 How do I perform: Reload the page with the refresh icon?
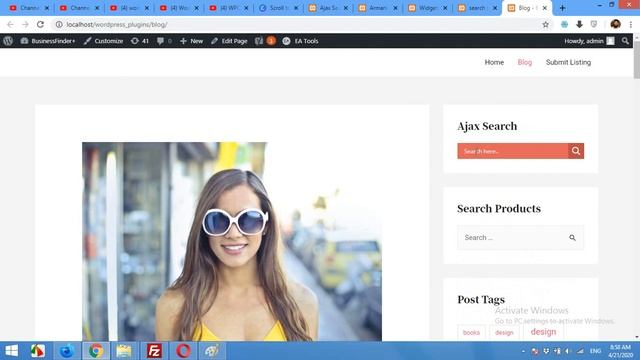pyautogui.click(x=40, y=24)
